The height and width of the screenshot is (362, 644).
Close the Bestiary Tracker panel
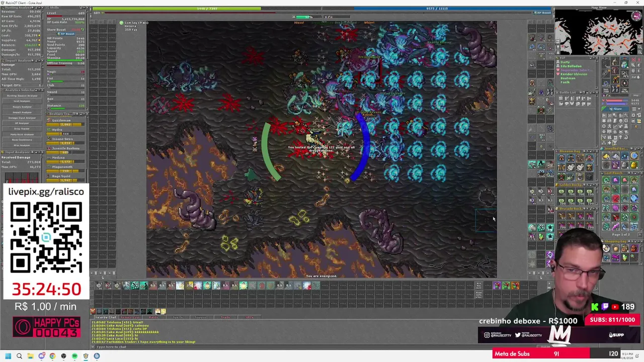86,114
